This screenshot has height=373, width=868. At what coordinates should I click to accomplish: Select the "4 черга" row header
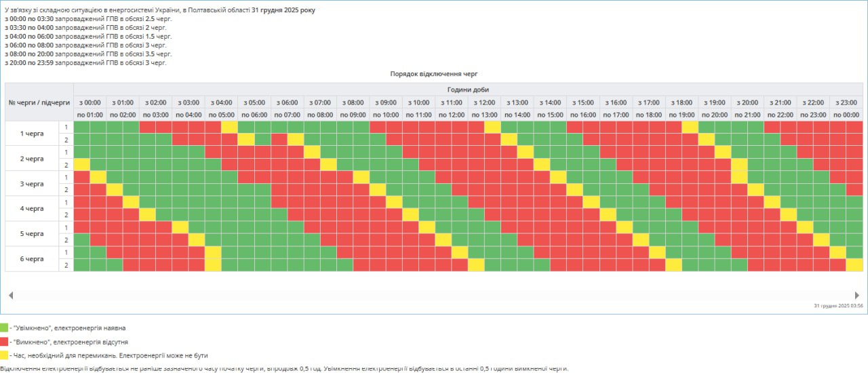[32, 209]
